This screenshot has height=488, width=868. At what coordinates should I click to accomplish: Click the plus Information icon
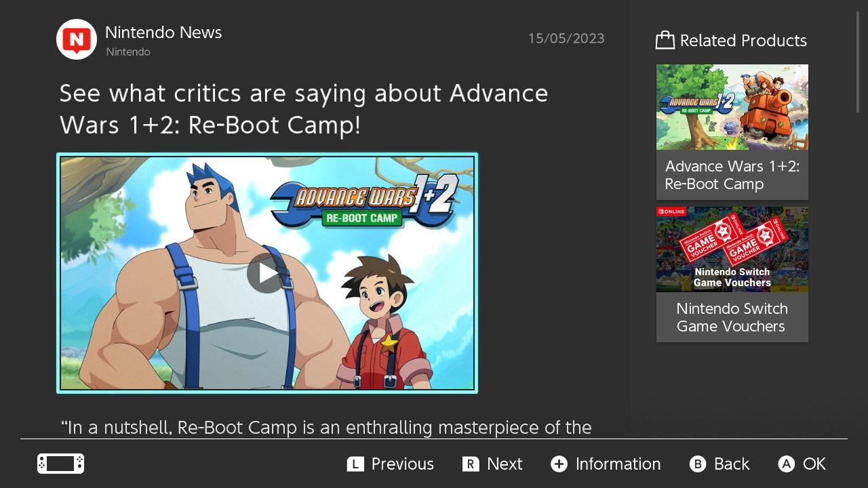(559, 464)
